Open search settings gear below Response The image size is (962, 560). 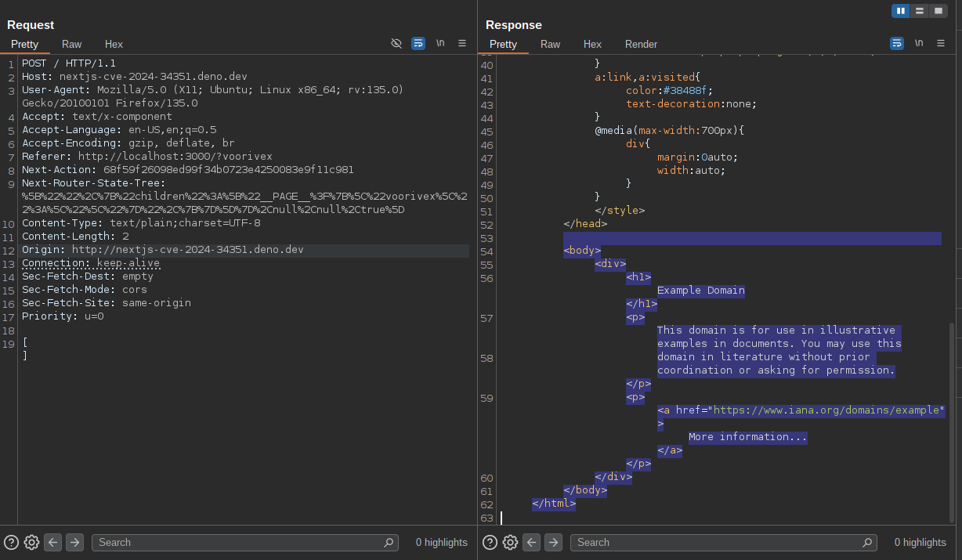coord(510,542)
